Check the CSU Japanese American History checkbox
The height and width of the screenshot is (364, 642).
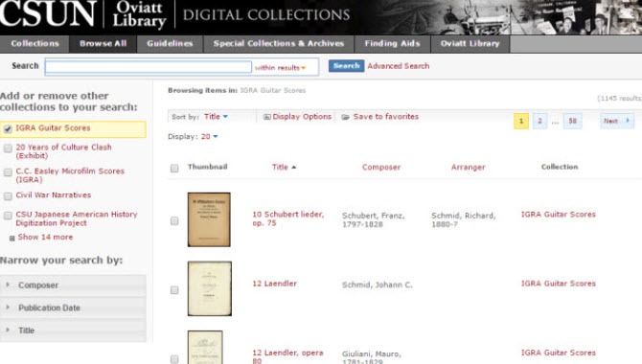pyautogui.click(x=8, y=216)
